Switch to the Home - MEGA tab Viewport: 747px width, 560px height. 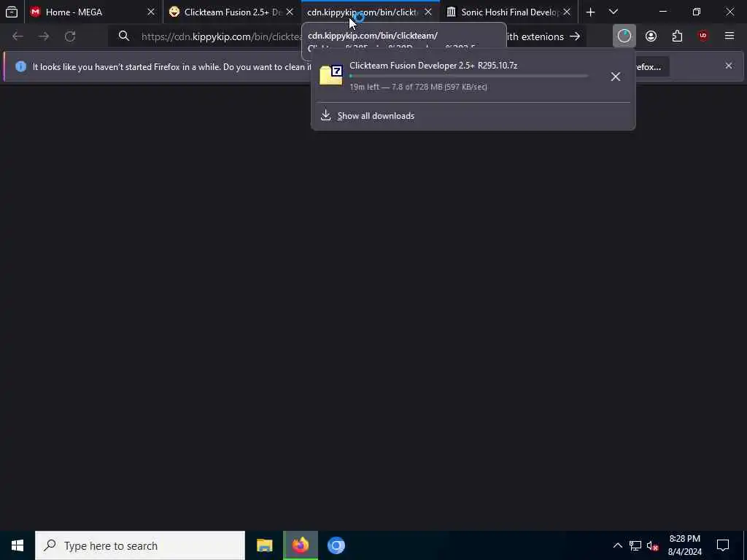pyautogui.click(x=93, y=12)
